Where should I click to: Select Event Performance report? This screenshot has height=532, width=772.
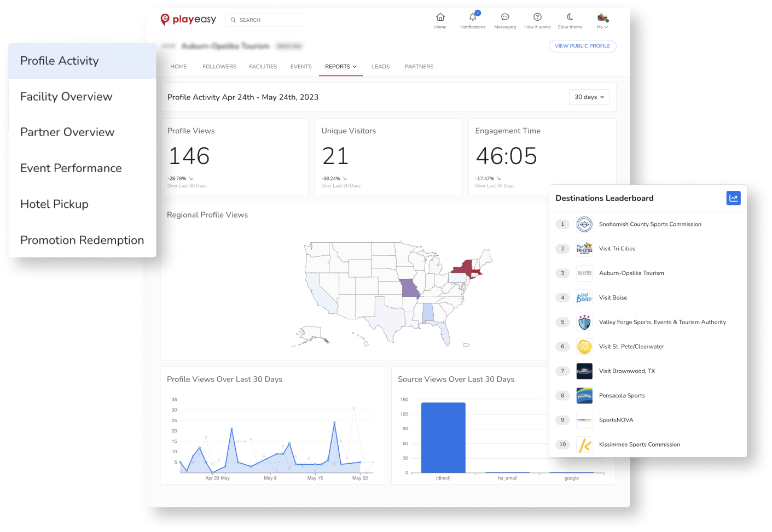click(82, 168)
